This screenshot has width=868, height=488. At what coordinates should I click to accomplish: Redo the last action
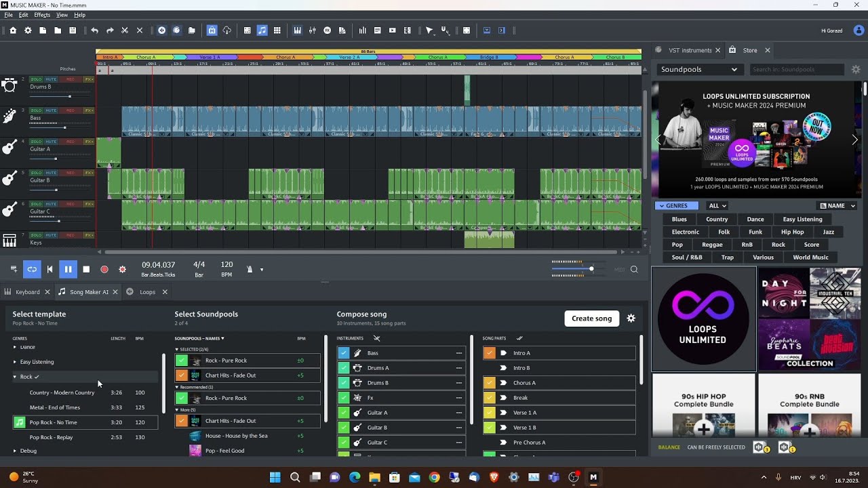pos(110,30)
